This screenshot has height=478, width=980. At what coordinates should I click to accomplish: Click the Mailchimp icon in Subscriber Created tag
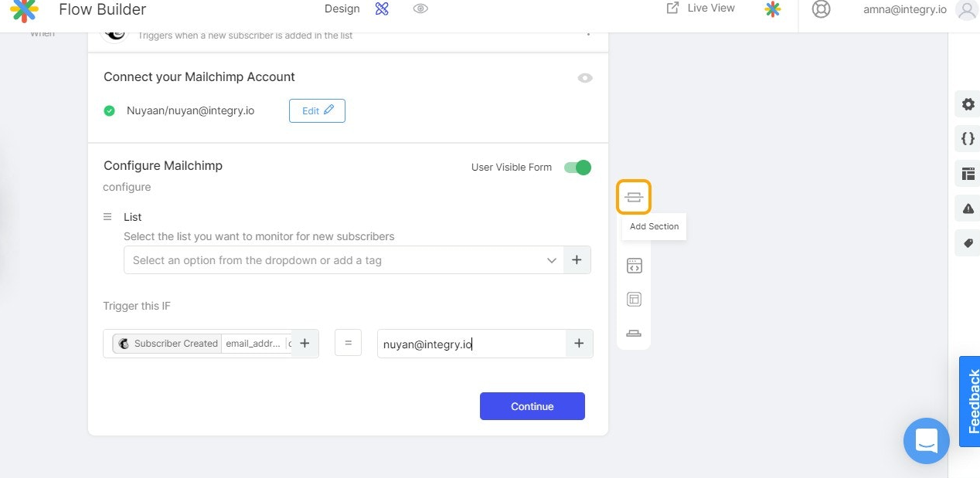124,344
